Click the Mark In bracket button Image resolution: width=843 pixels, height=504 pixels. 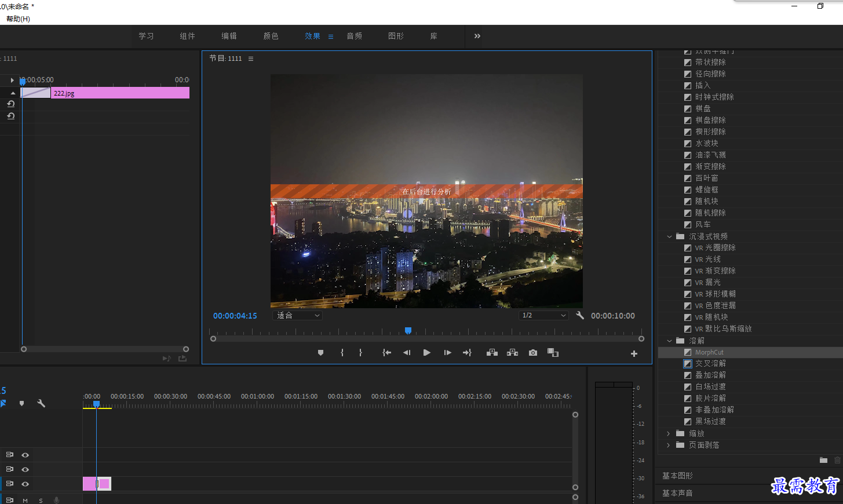(x=342, y=353)
